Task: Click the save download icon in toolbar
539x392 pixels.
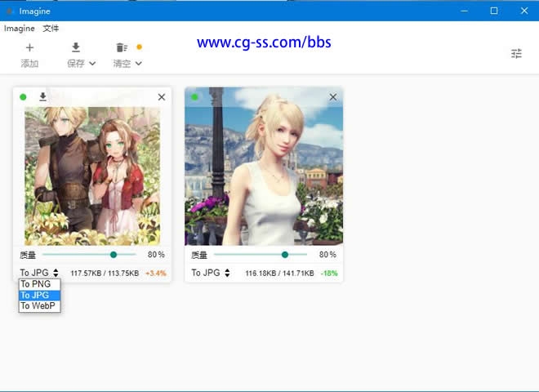Action: pos(76,48)
